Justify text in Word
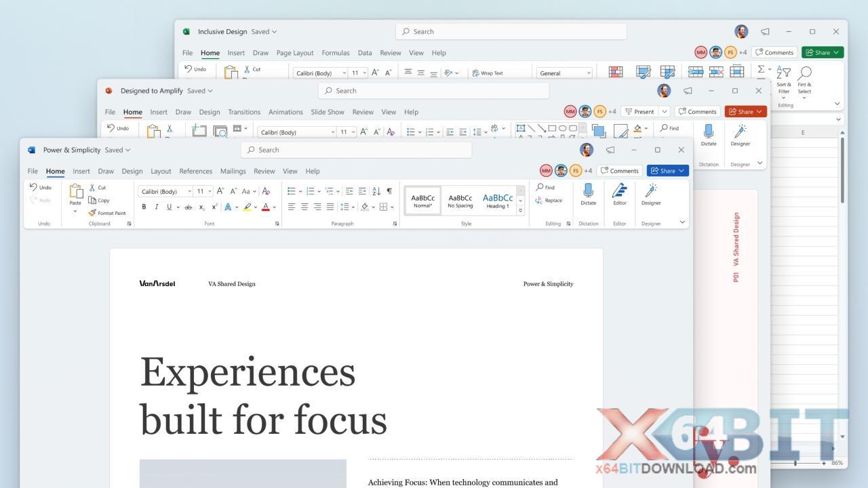This screenshot has width=868, height=488. [330, 207]
